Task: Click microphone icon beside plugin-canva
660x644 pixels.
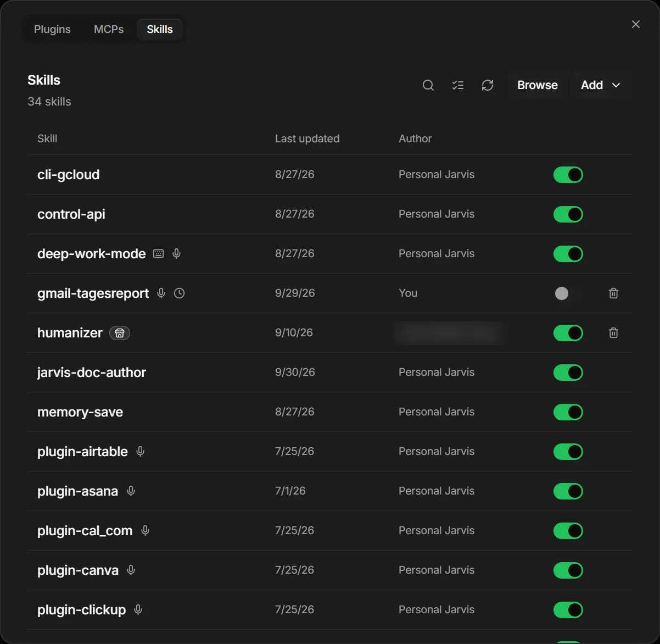Action: click(131, 570)
